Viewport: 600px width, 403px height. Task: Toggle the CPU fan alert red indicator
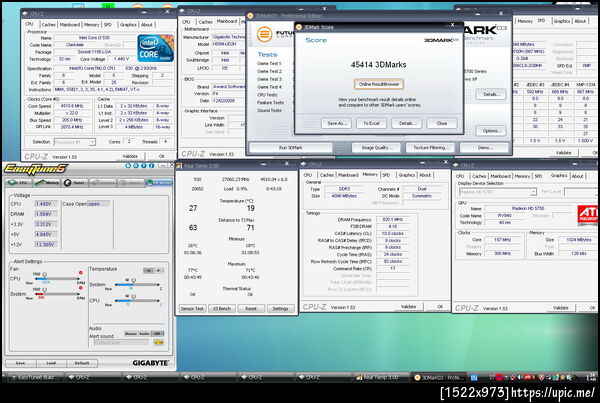pos(80,272)
